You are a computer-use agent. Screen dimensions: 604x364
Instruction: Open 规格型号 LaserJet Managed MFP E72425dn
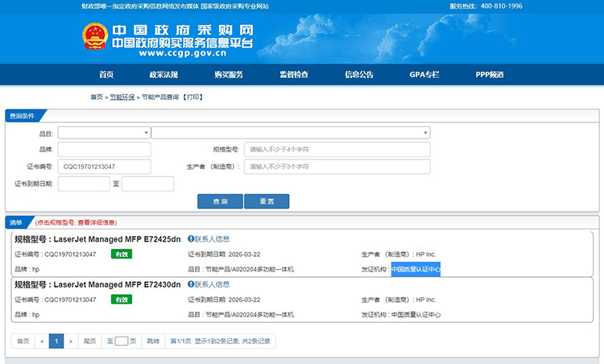click(x=97, y=239)
